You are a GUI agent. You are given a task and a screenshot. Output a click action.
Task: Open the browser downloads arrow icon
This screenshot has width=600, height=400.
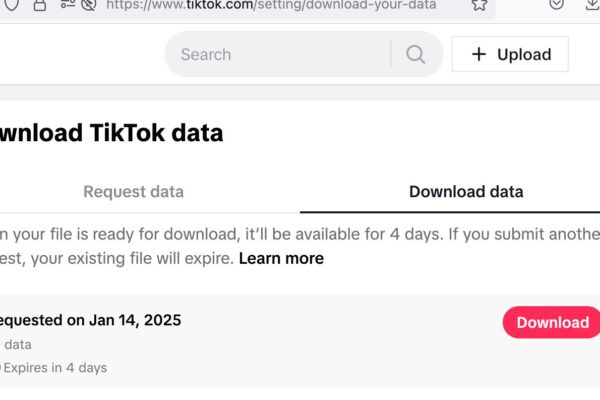tap(592, 4)
